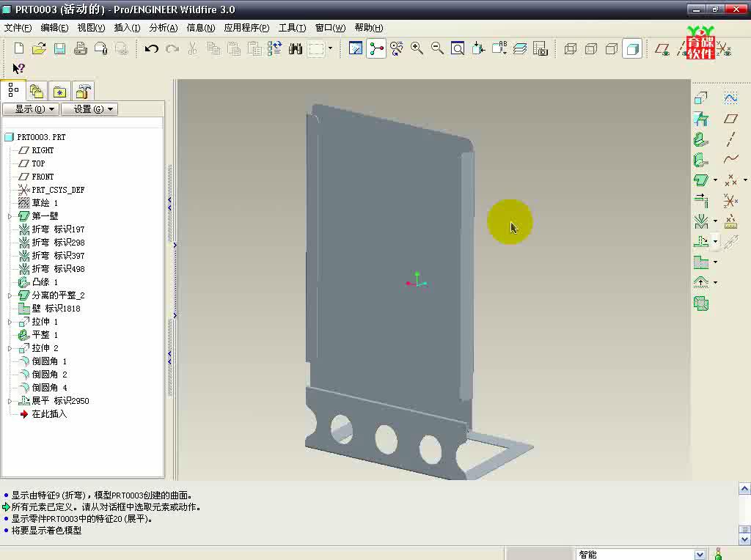Create a new file with the blank page icon
This screenshot has width=751, height=560.
coord(18,48)
